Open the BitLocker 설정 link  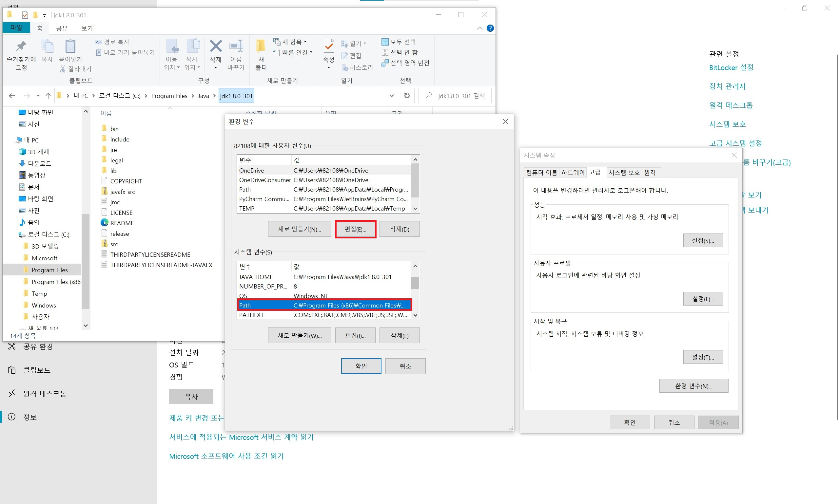(731, 67)
